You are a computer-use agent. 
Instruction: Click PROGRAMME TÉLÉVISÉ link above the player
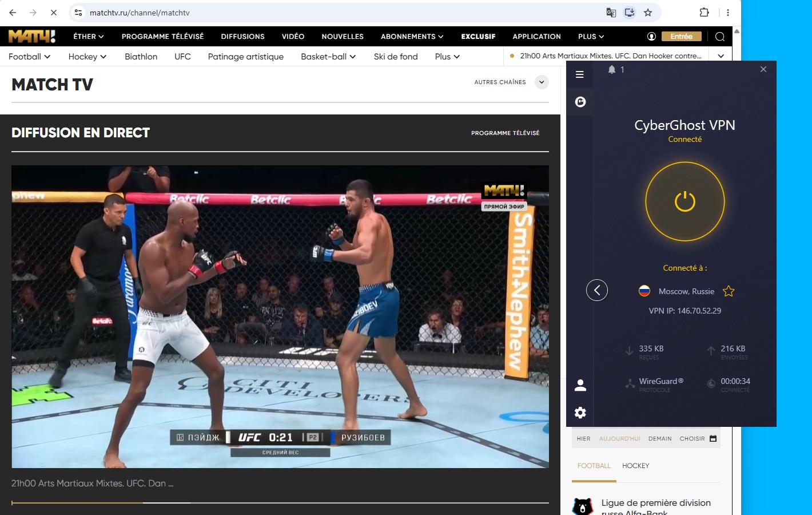tap(505, 133)
